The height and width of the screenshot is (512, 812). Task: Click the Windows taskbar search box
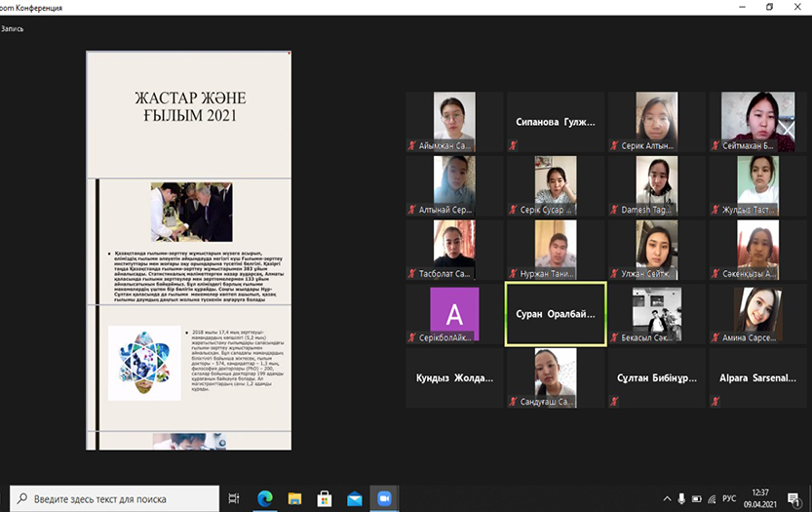[112, 498]
